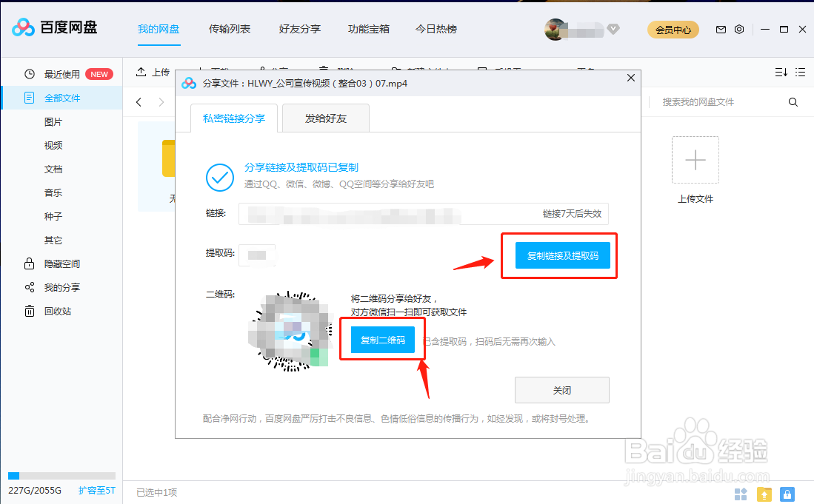Click the 关闭 button
814x504 pixels.
click(561, 390)
